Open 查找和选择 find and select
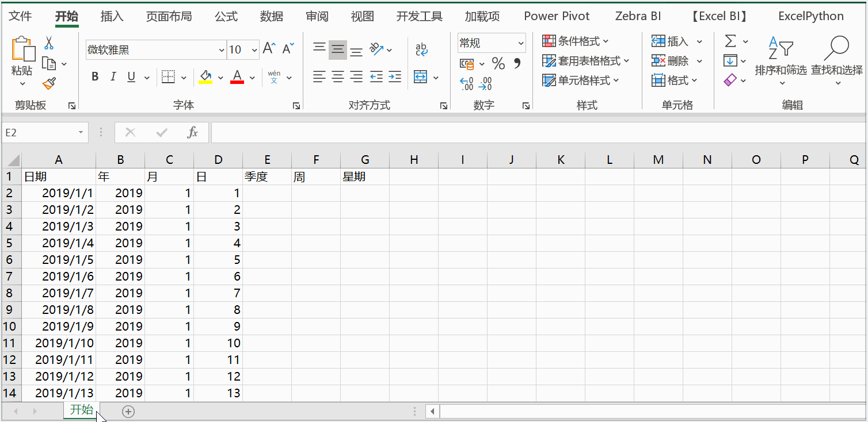This screenshot has height=422, width=868. (837, 60)
